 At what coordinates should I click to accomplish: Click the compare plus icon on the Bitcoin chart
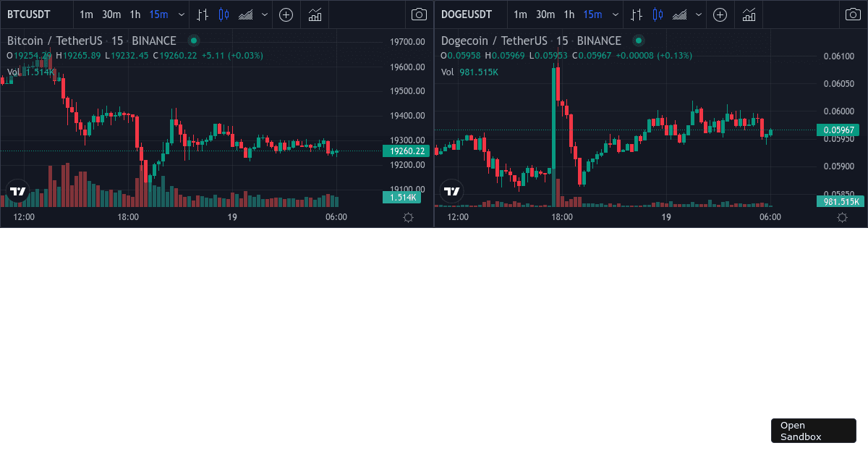[286, 14]
